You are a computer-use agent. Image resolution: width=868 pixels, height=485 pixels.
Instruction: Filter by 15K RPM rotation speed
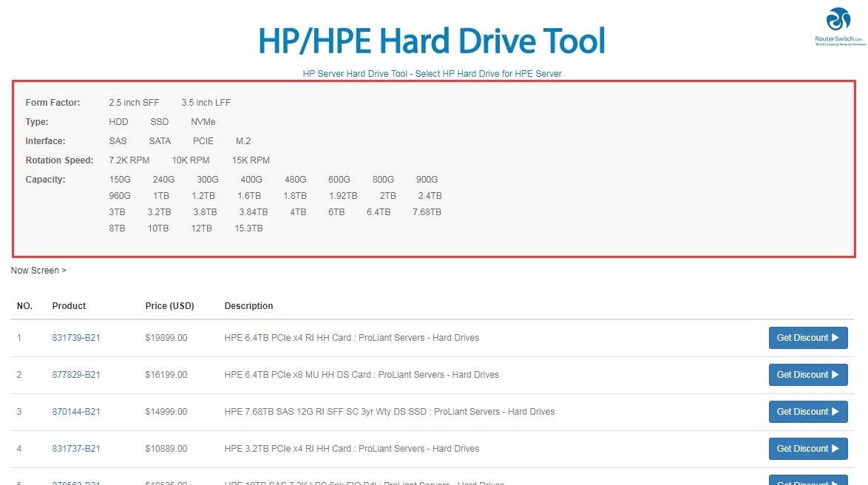[251, 160]
